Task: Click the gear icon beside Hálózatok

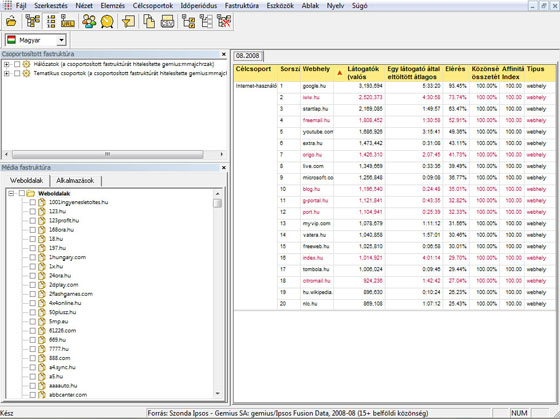Action: tap(26, 64)
